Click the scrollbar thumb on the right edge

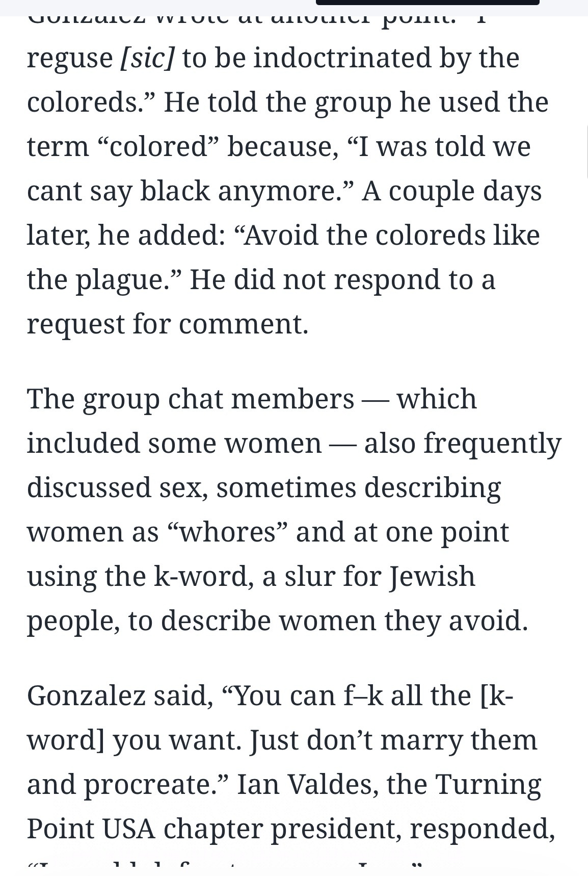click(x=586, y=150)
